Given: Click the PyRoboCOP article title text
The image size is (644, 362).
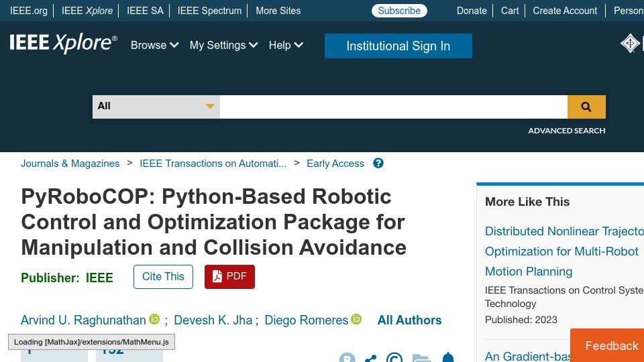Looking at the screenshot, I should click(213, 222).
